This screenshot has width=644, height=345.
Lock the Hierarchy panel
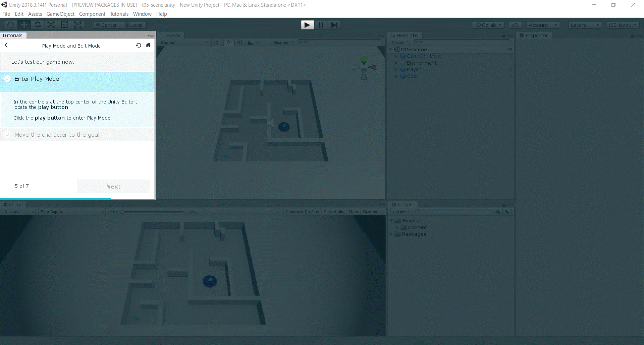tap(503, 36)
